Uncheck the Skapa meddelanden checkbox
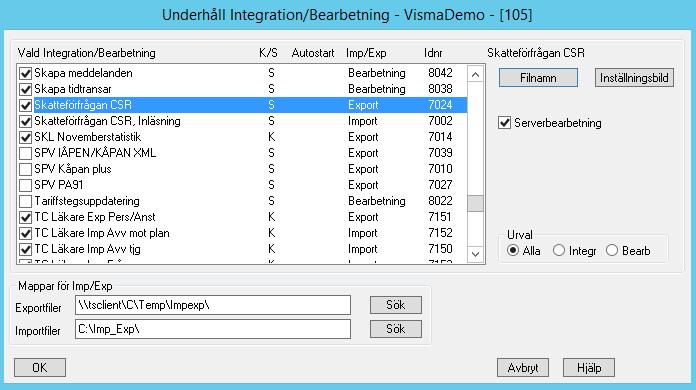The height and width of the screenshot is (390, 696). coord(25,73)
